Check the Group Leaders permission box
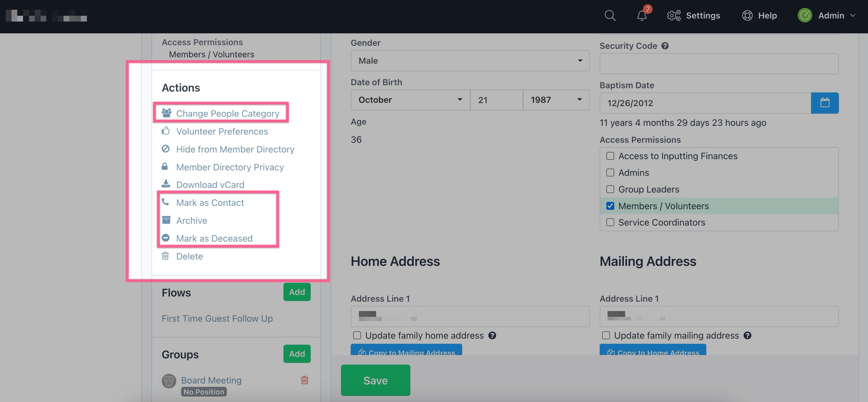Viewport: 868px width, 402px height. [610, 189]
